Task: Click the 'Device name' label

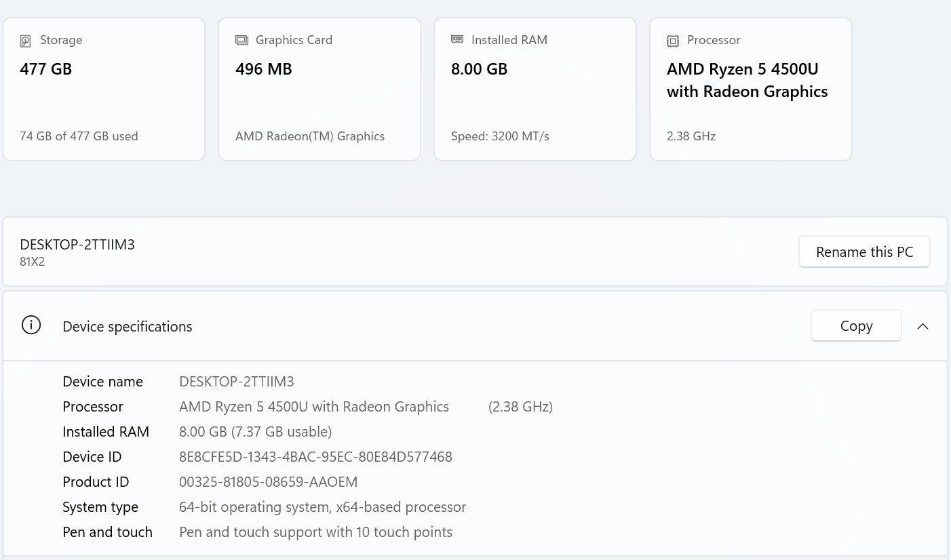Action: tap(102, 382)
